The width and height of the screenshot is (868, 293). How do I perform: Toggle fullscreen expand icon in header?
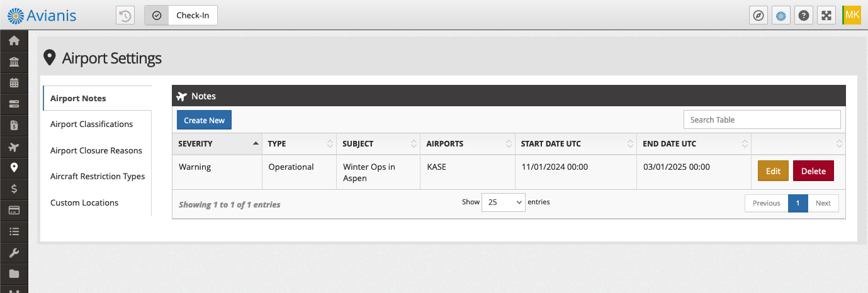coord(826,15)
